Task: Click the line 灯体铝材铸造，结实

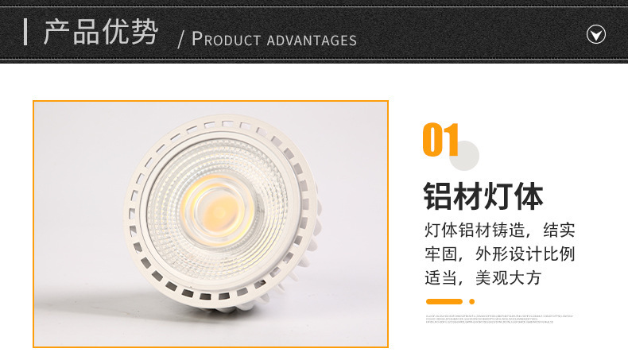Action: click(500, 230)
